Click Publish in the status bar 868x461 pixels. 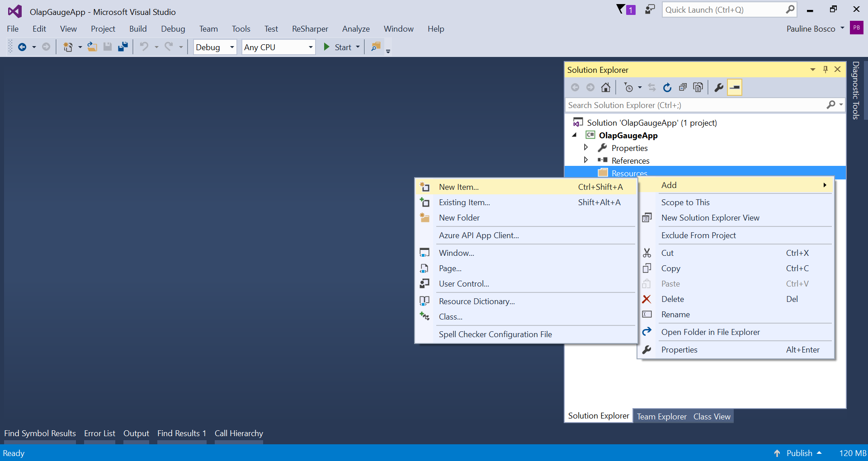(799, 453)
